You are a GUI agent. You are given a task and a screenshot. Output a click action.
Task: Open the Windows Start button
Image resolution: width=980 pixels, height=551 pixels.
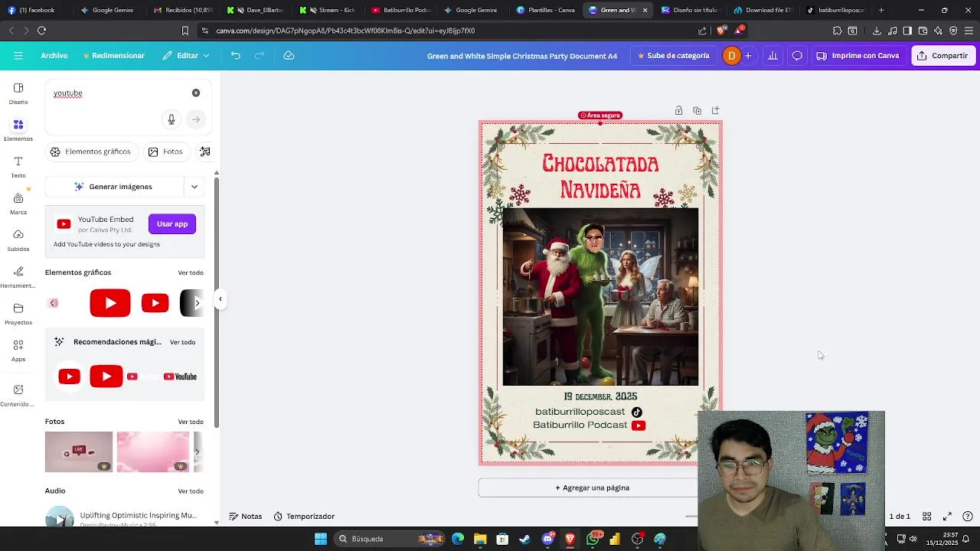[321, 539]
